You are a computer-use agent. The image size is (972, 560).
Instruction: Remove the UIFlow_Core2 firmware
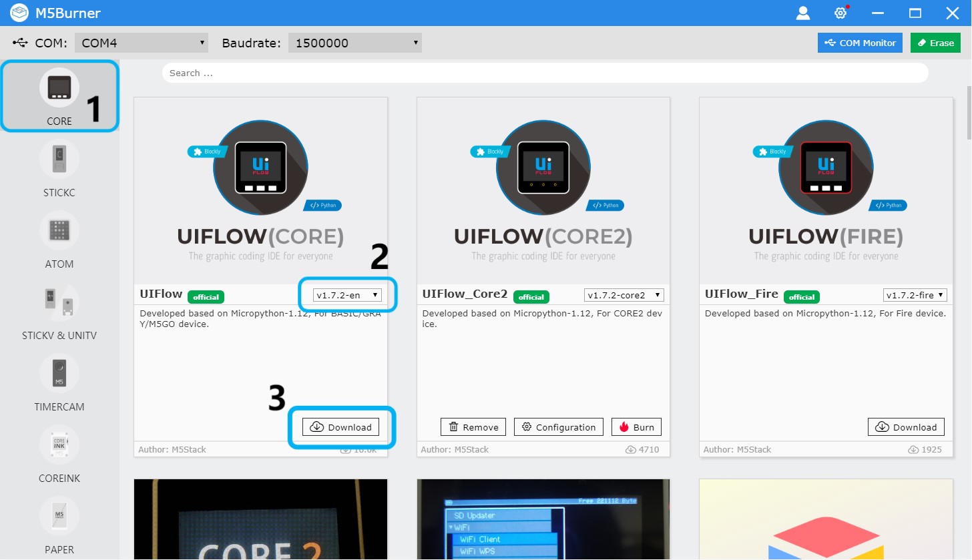pos(473,427)
